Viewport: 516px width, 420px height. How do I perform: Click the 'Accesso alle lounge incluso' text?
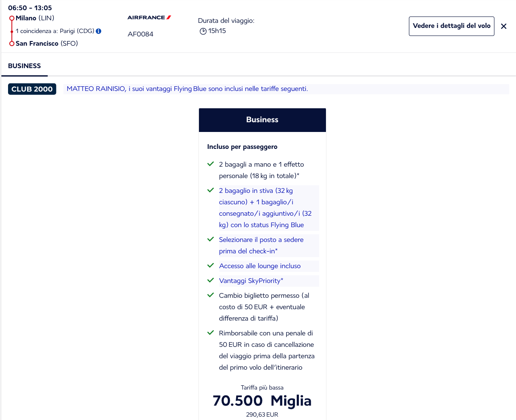pyautogui.click(x=260, y=266)
